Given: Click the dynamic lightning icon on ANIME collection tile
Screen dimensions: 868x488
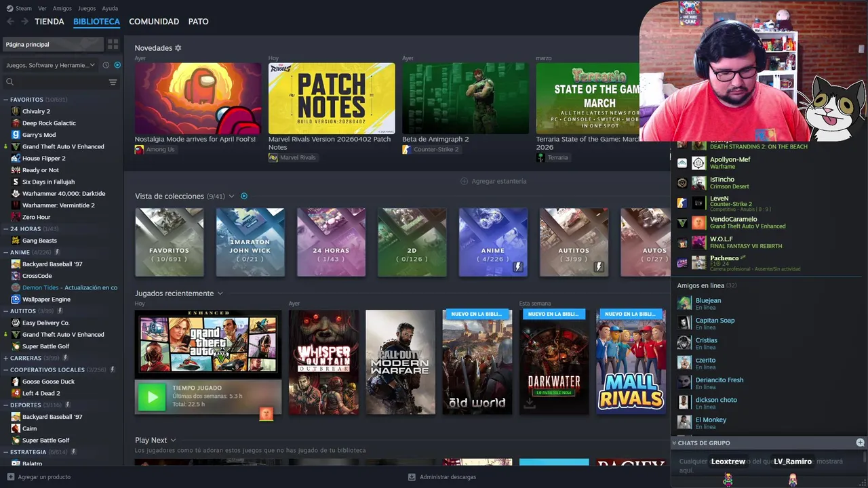Looking at the screenshot, I should pyautogui.click(x=518, y=267).
